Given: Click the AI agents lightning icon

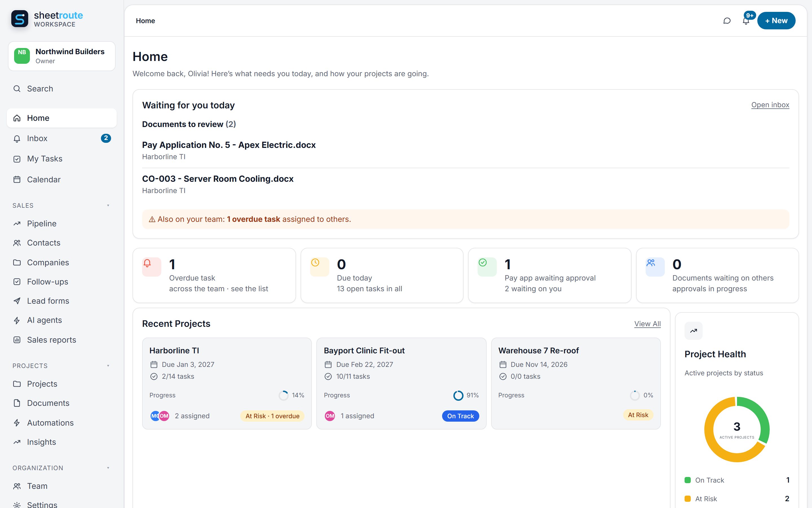Looking at the screenshot, I should pyautogui.click(x=17, y=320).
